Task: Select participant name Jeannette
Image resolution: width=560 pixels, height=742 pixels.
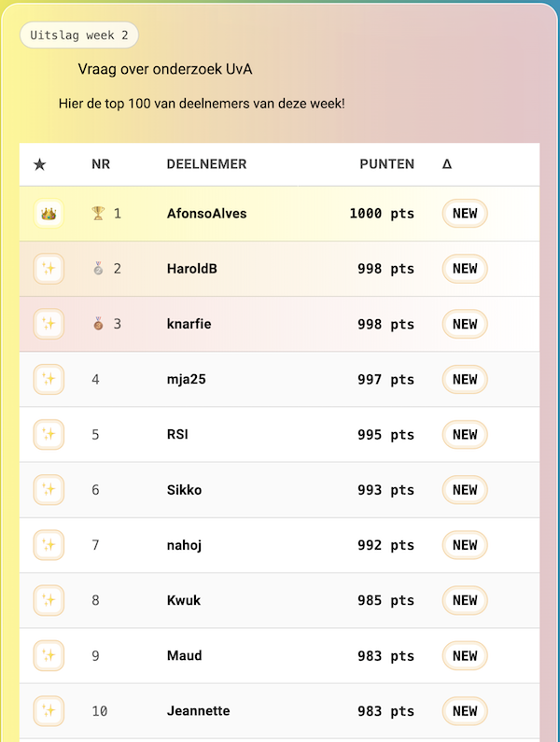Action: coord(198,711)
